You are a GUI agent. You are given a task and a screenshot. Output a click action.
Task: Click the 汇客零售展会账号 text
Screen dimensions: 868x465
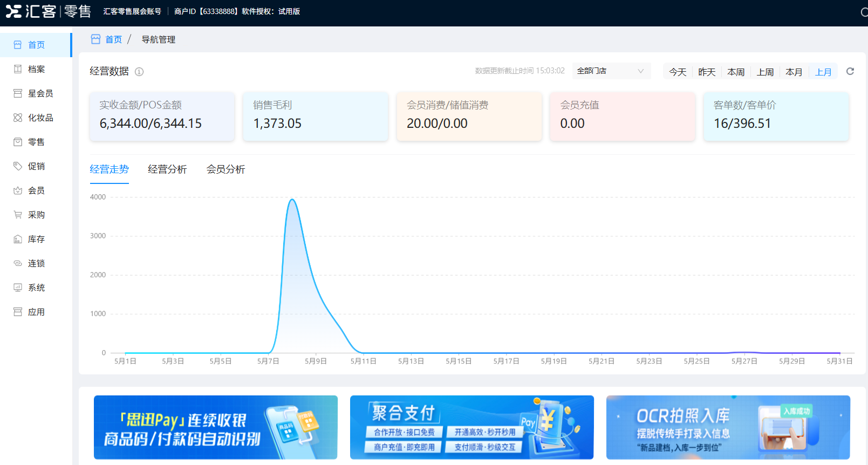[x=132, y=11]
